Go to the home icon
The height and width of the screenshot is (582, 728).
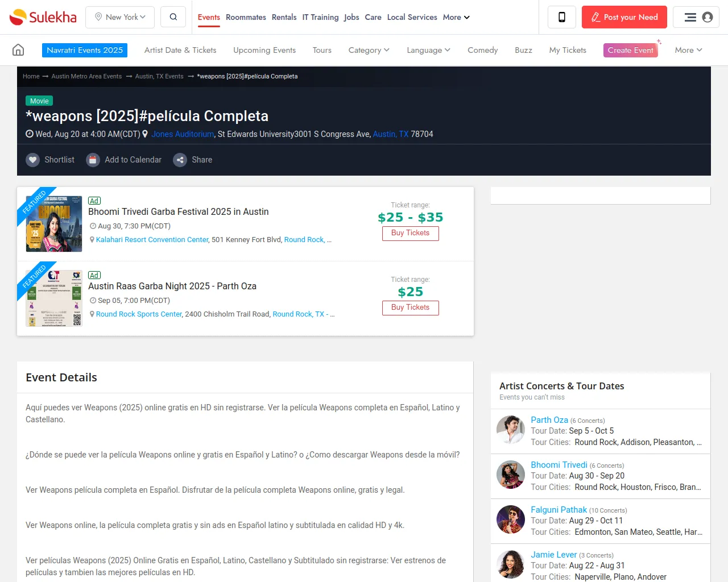(18, 50)
